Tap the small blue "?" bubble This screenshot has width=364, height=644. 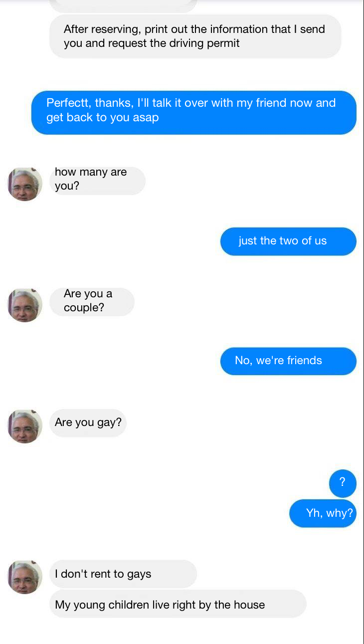click(343, 483)
